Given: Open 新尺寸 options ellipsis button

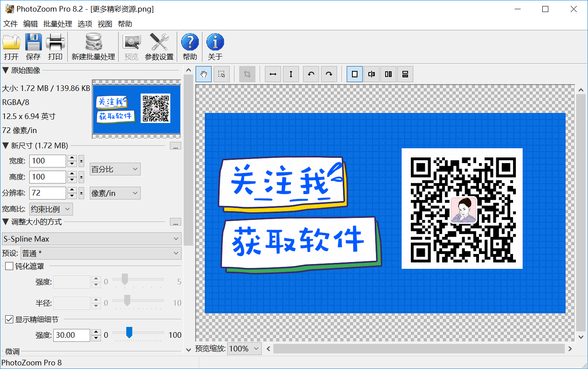Looking at the screenshot, I should [x=176, y=146].
